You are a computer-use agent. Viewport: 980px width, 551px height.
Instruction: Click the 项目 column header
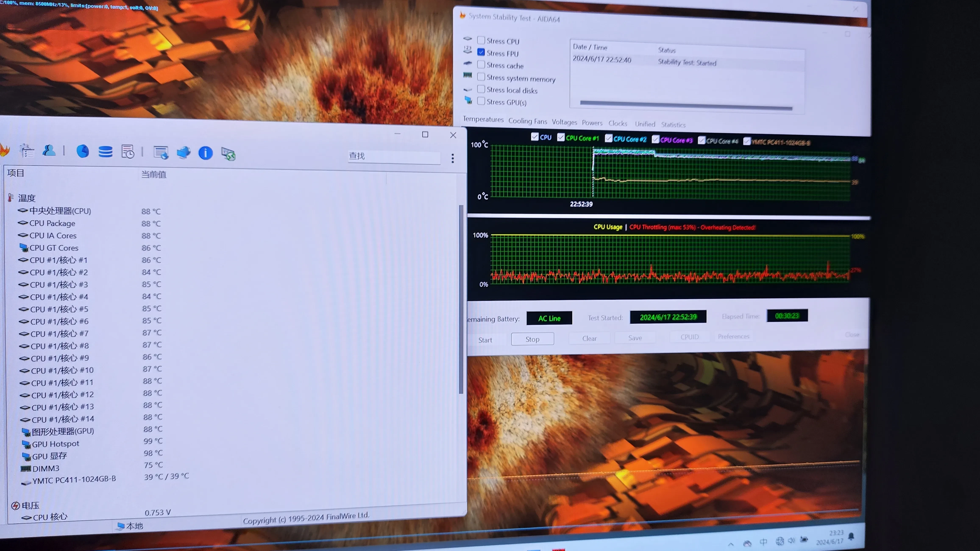[16, 173]
